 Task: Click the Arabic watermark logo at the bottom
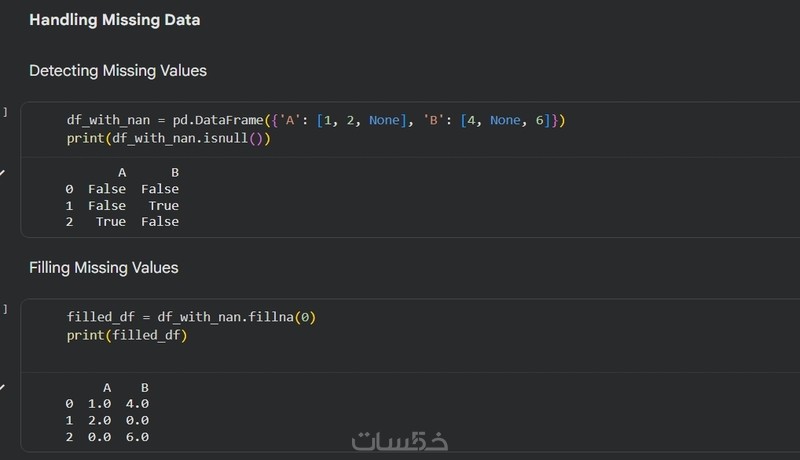tap(400, 439)
